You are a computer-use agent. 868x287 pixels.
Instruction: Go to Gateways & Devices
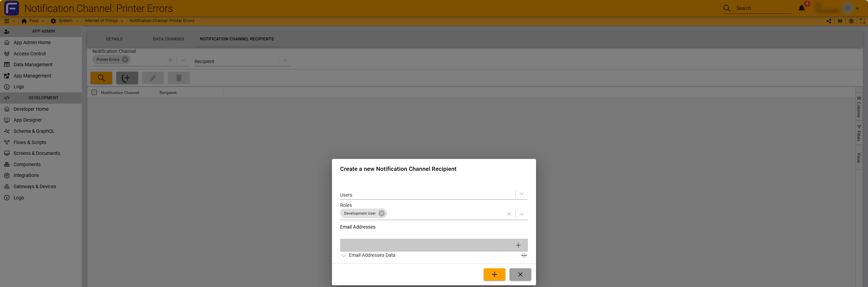tap(35, 186)
